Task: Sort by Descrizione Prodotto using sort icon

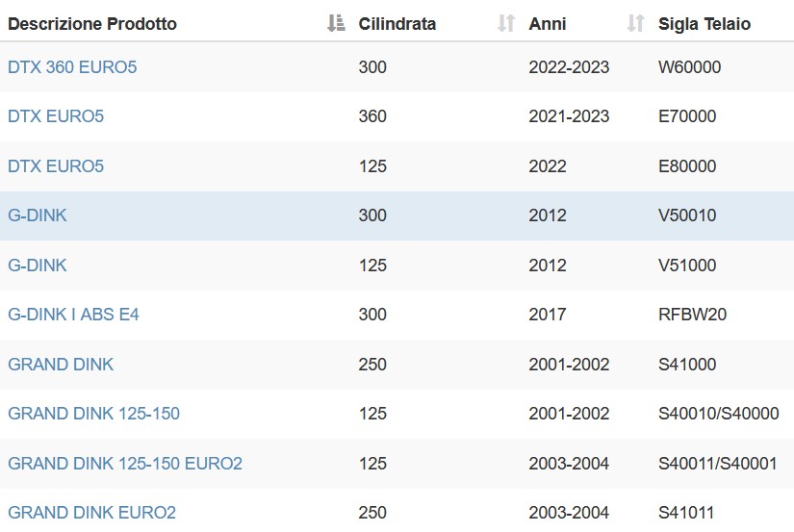Action: [336, 23]
